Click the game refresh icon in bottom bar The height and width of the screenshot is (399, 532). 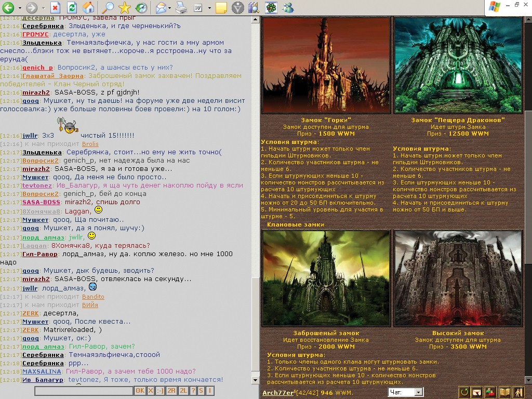(464, 392)
